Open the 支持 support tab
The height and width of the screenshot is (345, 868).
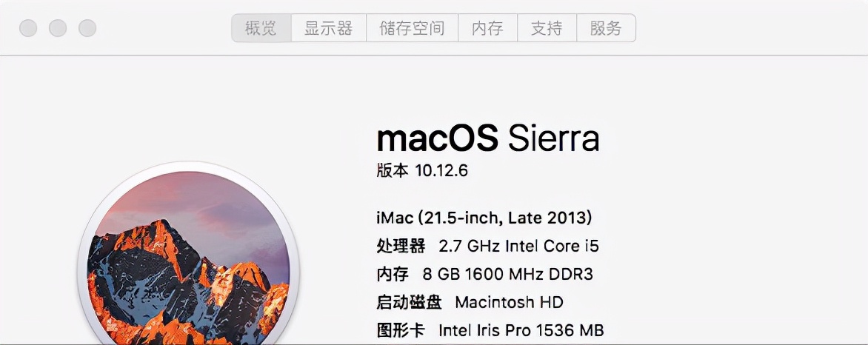pos(547,29)
